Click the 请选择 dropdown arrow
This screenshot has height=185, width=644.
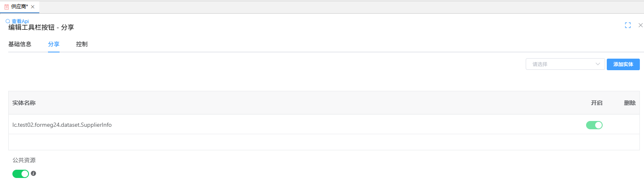point(598,64)
